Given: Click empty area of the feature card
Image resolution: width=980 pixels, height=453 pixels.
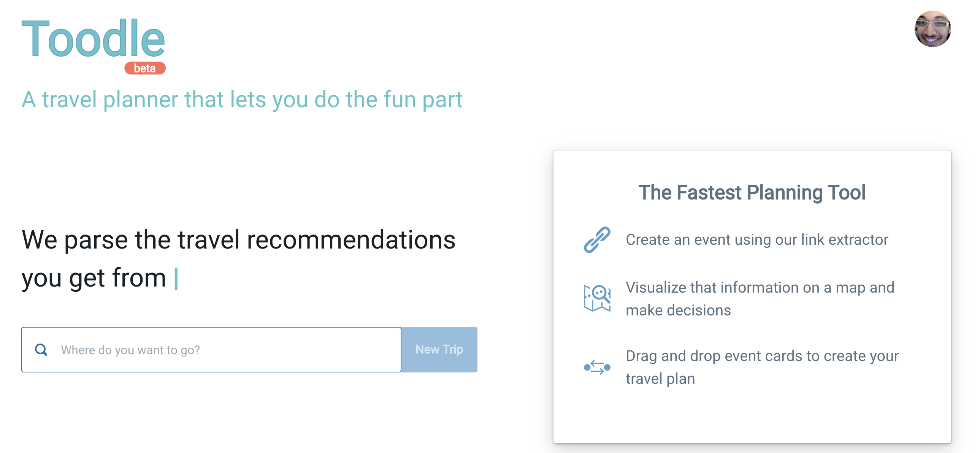Looking at the screenshot, I should 752,418.
